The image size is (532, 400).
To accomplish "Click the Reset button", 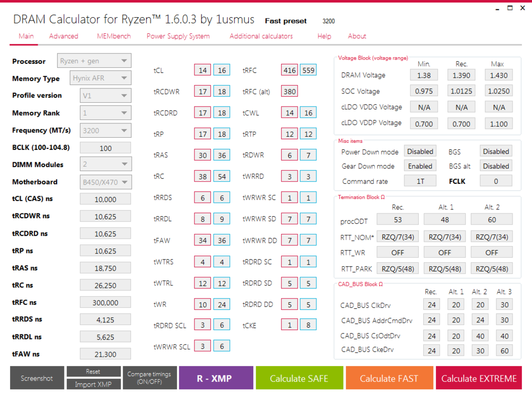I will coord(93,372).
